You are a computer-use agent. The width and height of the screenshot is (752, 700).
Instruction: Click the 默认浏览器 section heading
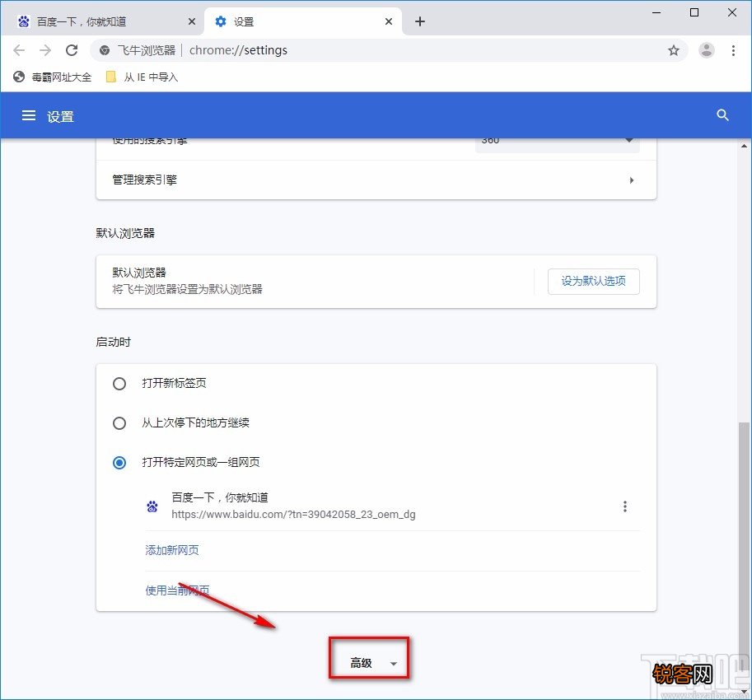click(x=125, y=234)
